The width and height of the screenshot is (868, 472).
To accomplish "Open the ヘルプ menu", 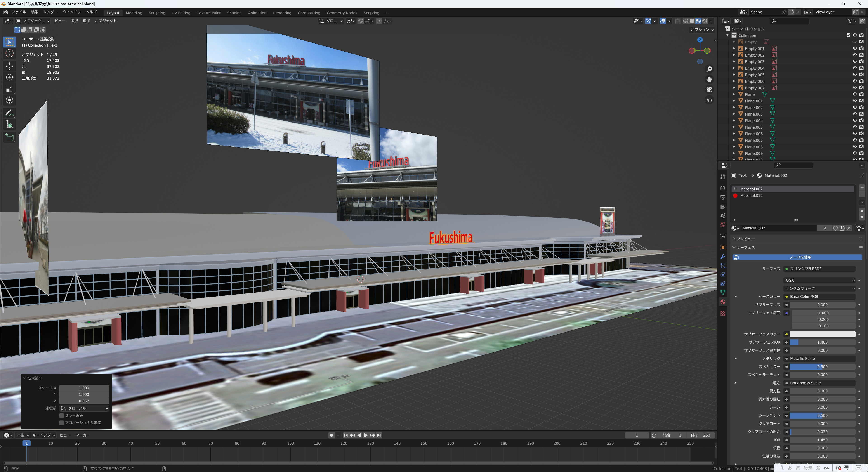I will pyautogui.click(x=91, y=12).
